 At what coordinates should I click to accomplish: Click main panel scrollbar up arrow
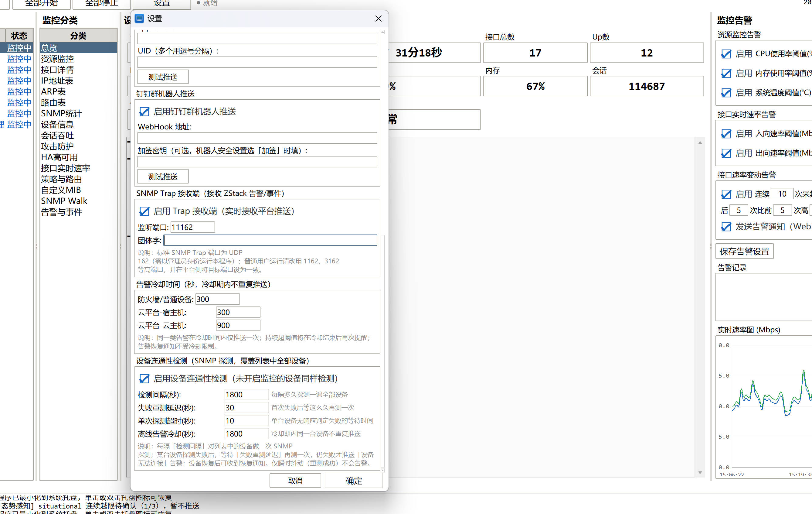(700, 142)
